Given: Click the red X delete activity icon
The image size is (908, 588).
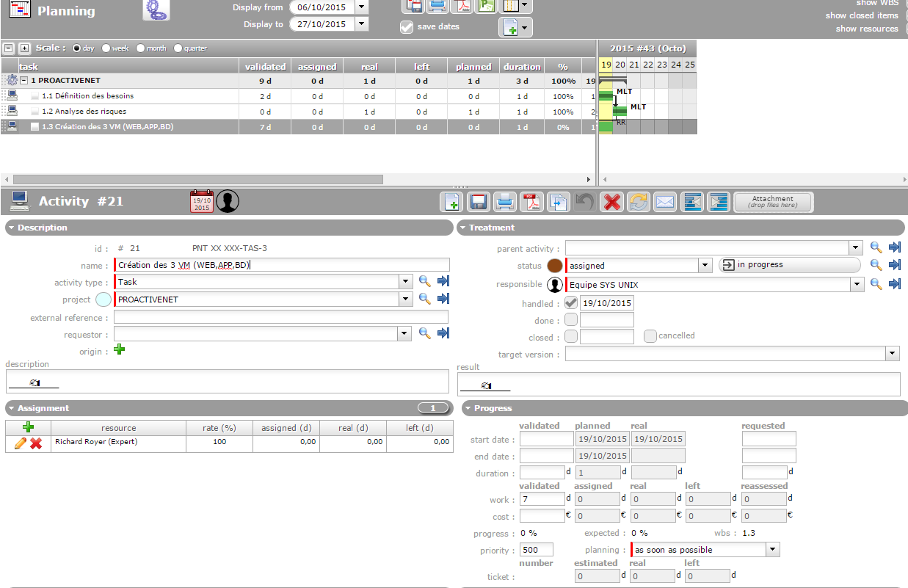Looking at the screenshot, I should [x=611, y=202].
